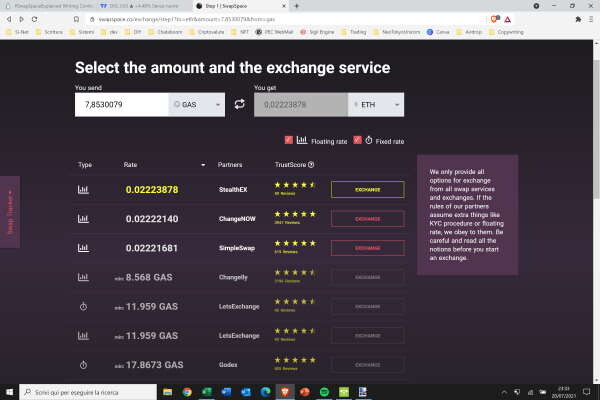Click the Type column header

click(x=85, y=165)
